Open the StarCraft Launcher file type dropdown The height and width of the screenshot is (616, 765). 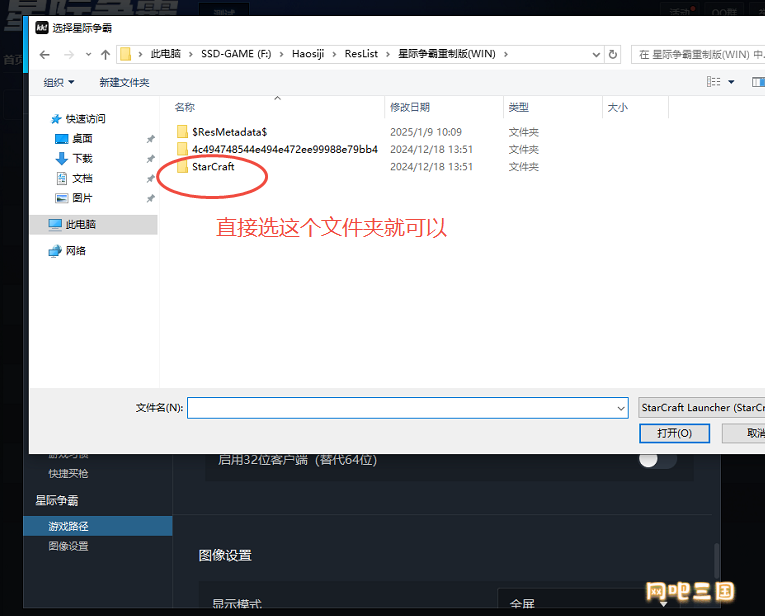pyautogui.click(x=700, y=408)
